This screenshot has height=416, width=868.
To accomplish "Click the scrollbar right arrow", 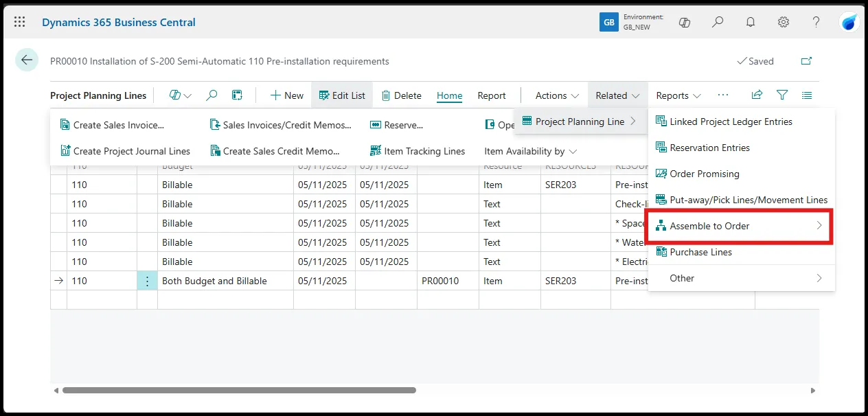I will [813, 390].
